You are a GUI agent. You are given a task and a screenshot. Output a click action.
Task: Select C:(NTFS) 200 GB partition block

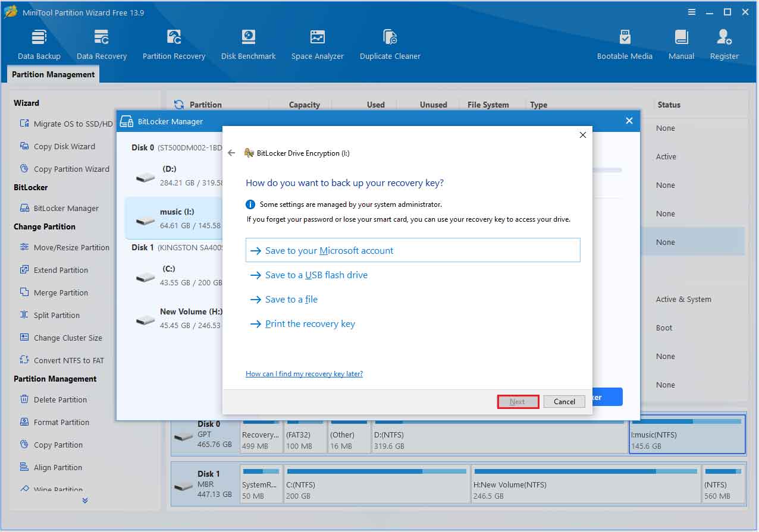click(376, 485)
